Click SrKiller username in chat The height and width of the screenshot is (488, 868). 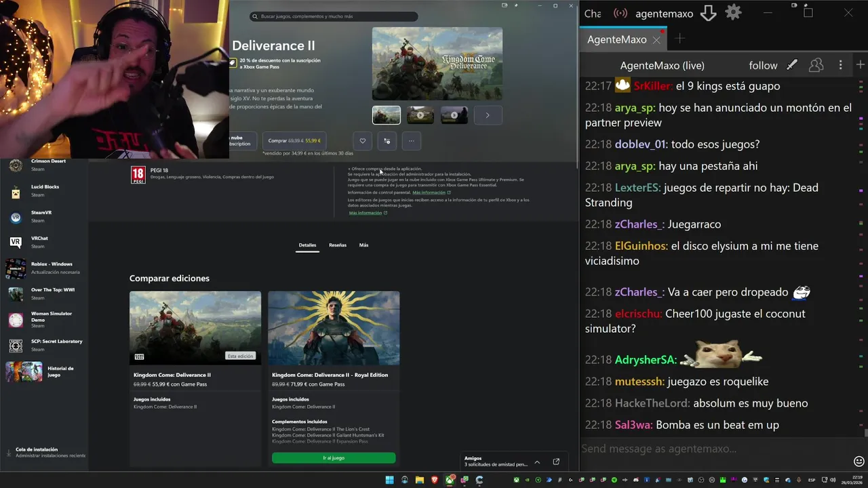click(x=653, y=86)
